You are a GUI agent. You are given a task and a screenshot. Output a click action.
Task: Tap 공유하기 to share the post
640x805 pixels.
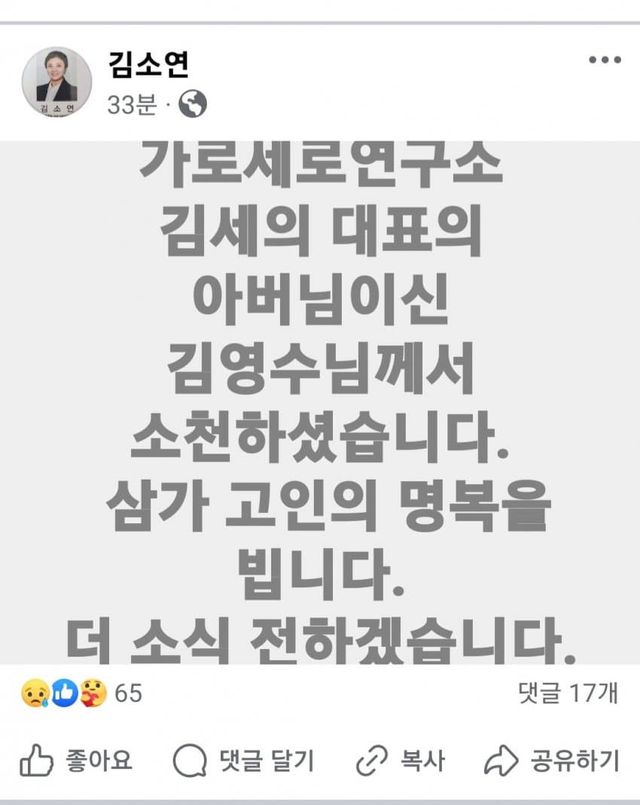[x=575, y=760]
